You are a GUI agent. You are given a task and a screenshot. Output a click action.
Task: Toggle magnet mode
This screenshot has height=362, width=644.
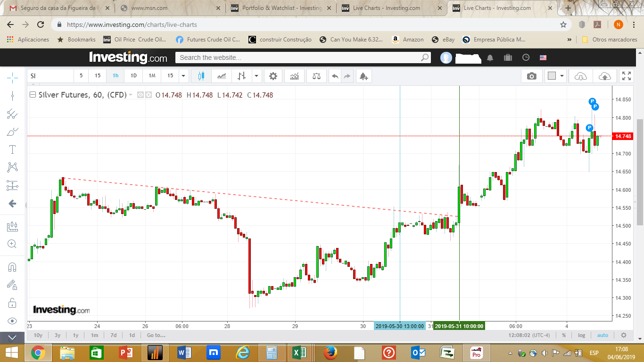click(12, 267)
